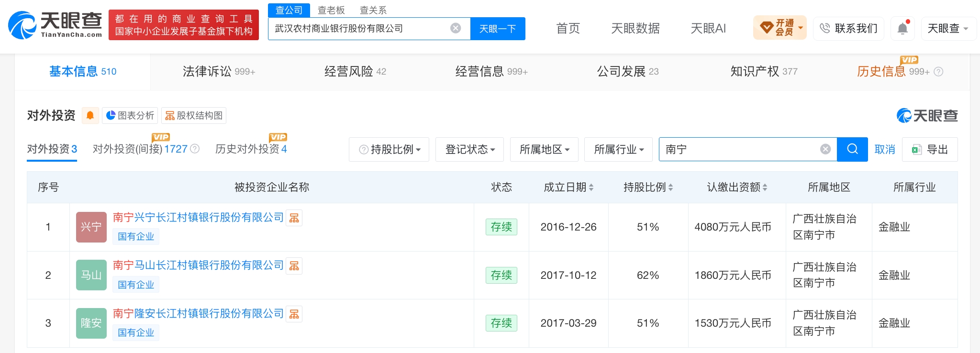
Task: Click the 天眼一下 search button
Action: click(498, 29)
